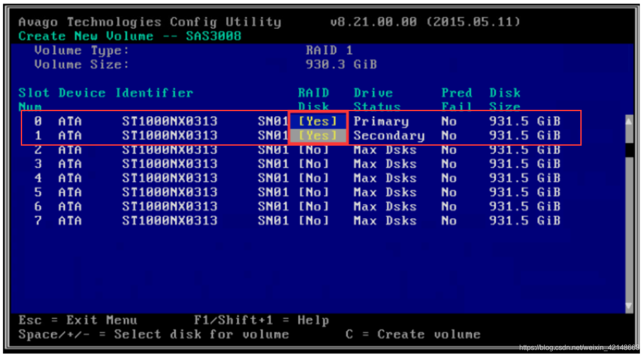Screen dimensions: 644x356
Task: Click 'Max Dsks' status in slot 7 row
Action: (x=385, y=221)
